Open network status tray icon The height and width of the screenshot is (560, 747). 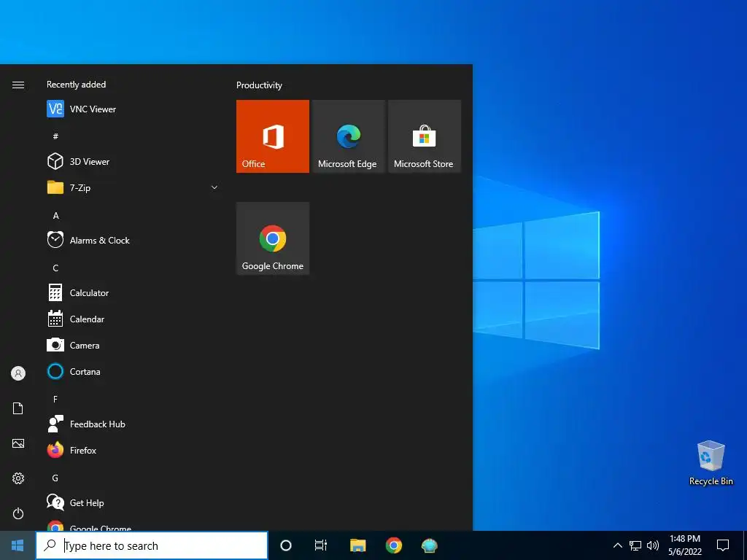(635, 545)
